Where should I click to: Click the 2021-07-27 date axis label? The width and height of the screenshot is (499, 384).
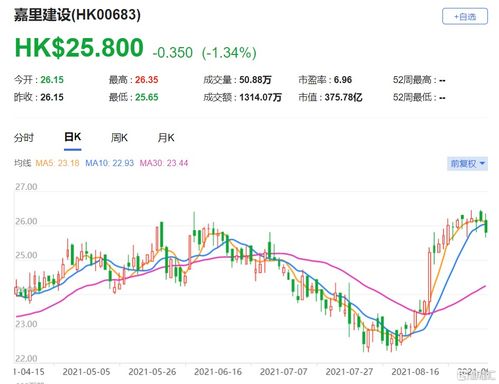click(x=349, y=372)
